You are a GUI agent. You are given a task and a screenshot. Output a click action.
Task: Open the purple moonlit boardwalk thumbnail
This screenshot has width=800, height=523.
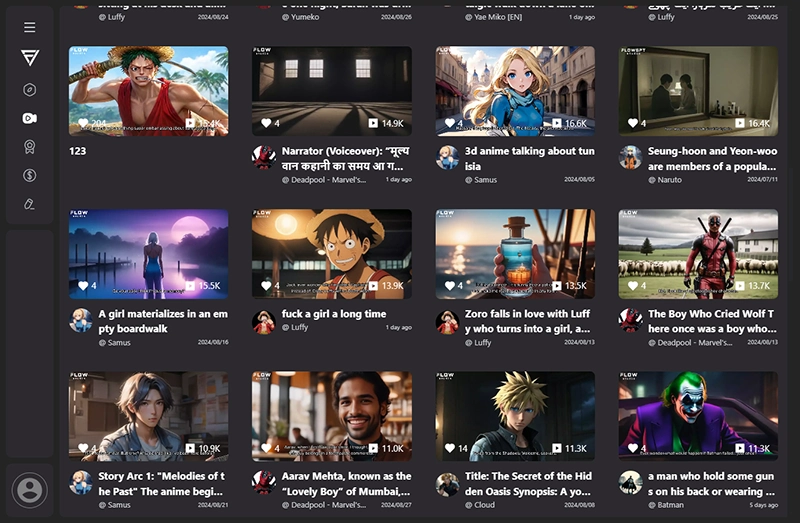[148, 254]
